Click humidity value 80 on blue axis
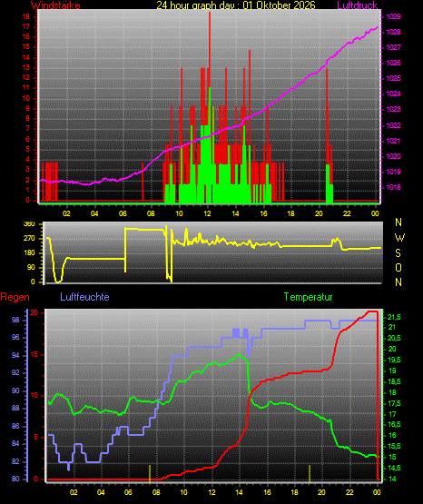423x504 pixels. tap(15, 479)
